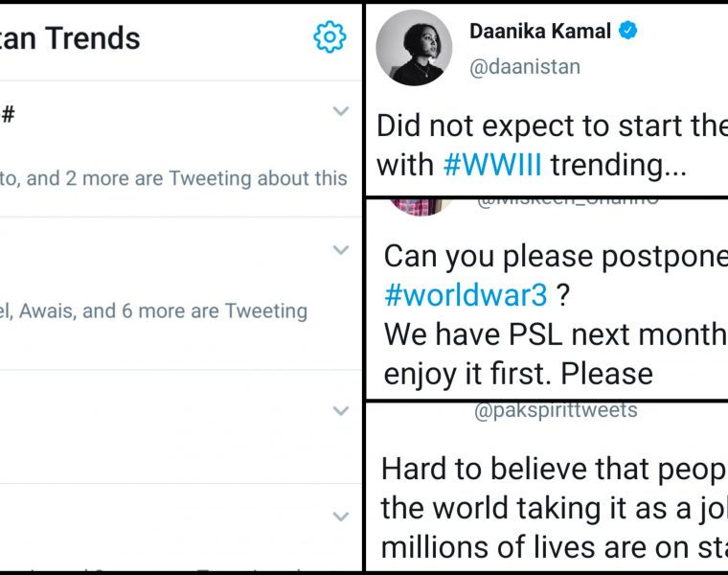Open the @pakspirittweets profile handle
The width and height of the screenshot is (728, 575).
pos(556,411)
